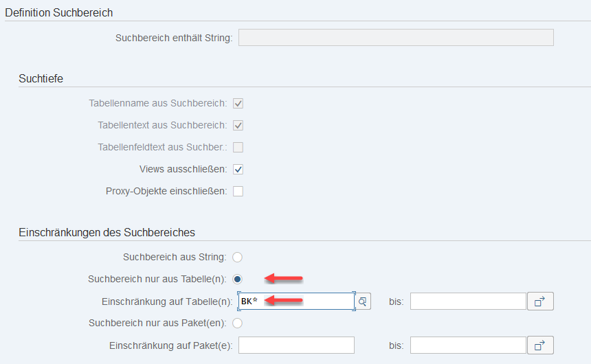This screenshot has height=364, width=591.
Task: Click the Views ausschließen label text
Action: coord(183,169)
